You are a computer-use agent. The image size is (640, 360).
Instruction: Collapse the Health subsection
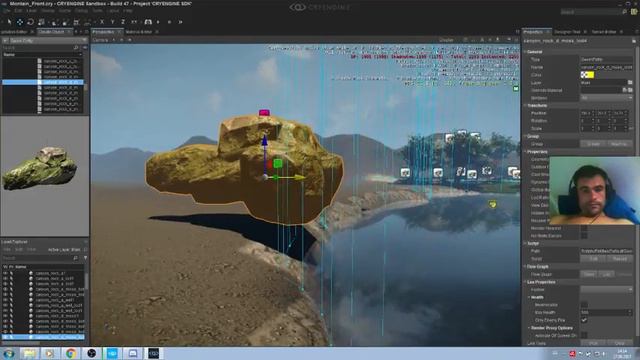529,297
